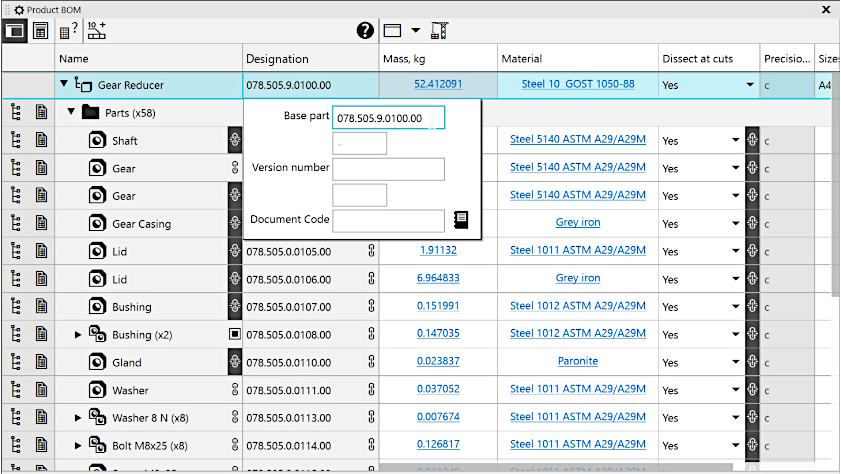Viewport: 841px width, 474px height.
Task: Click the part icon next to Gear Casing
Action: pyautogui.click(x=97, y=224)
